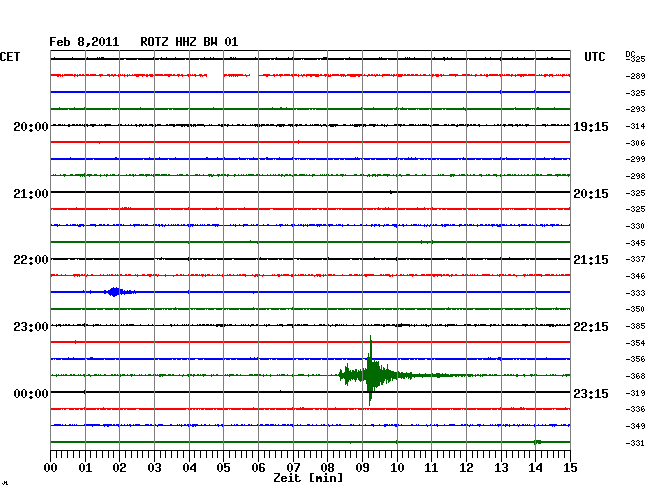
Task: Click the '08' minute tick label
Action: click(327, 468)
